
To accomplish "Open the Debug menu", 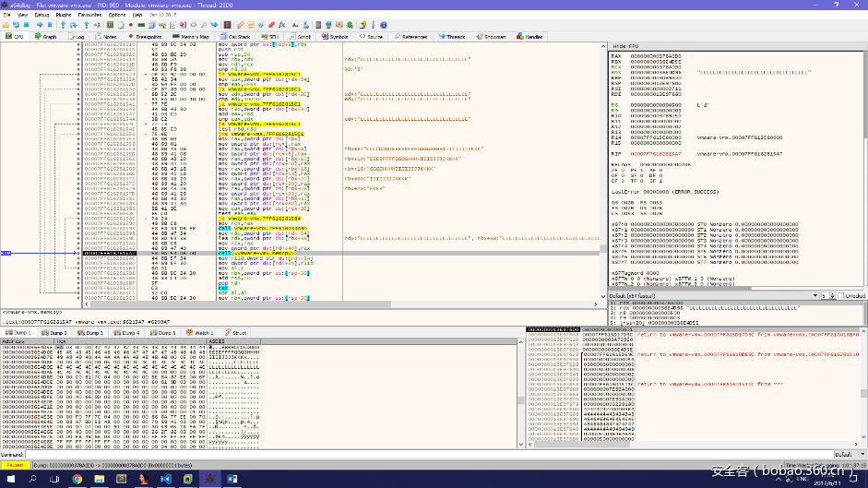I will [x=42, y=15].
